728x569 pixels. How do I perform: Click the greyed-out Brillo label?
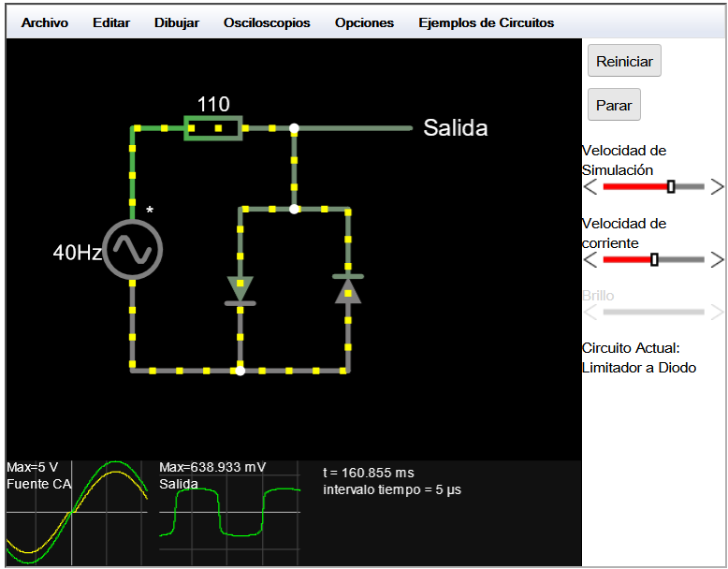(x=598, y=296)
